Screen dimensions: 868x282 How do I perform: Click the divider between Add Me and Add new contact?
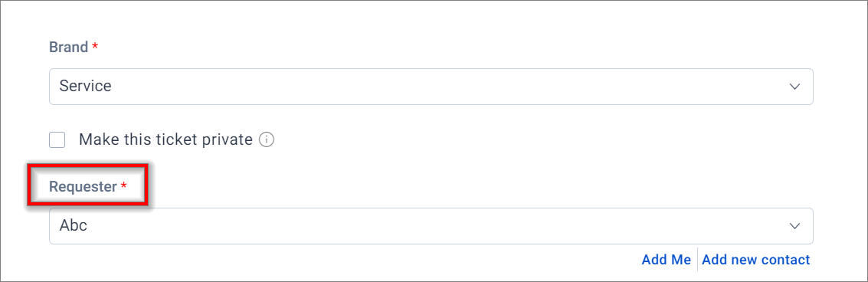697,259
